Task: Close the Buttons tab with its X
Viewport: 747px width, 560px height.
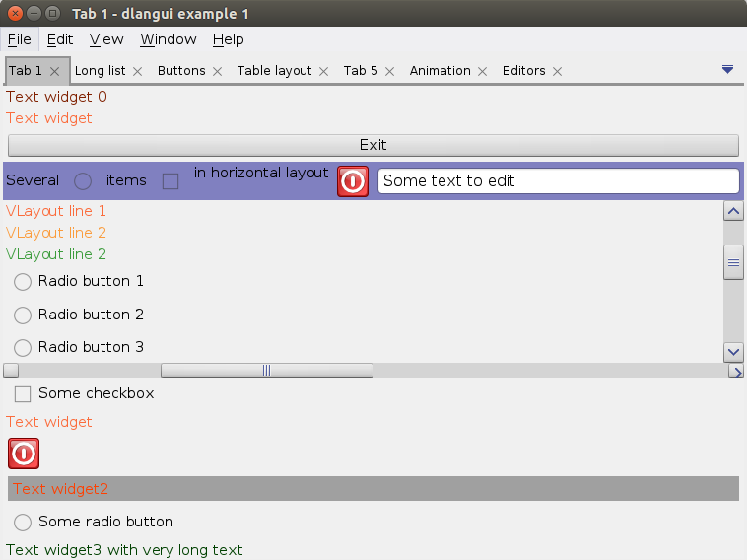Action: coord(217,71)
